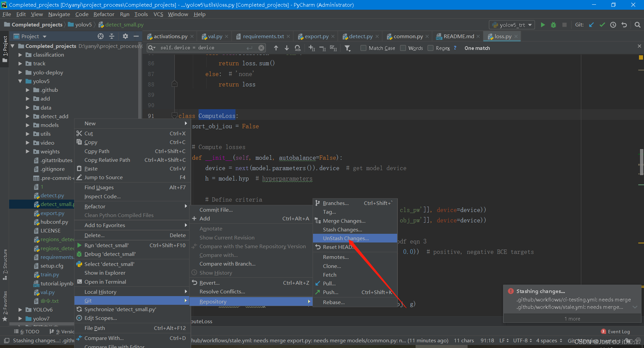The height and width of the screenshot is (348, 644).
Task: Hide the Project panel with the minus icon
Action: 136,36
